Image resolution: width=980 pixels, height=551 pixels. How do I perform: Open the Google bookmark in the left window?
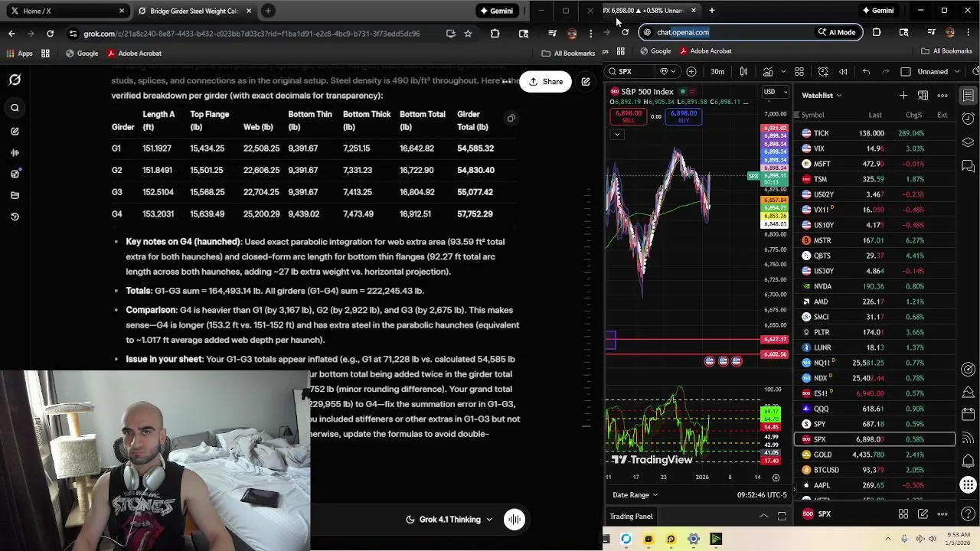(x=82, y=54)
